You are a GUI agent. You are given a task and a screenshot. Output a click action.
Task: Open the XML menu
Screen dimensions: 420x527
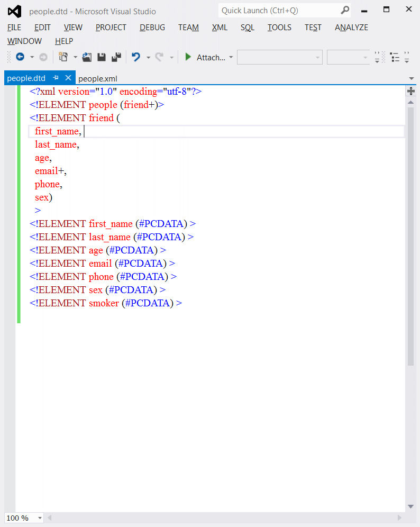coord(220,28)
